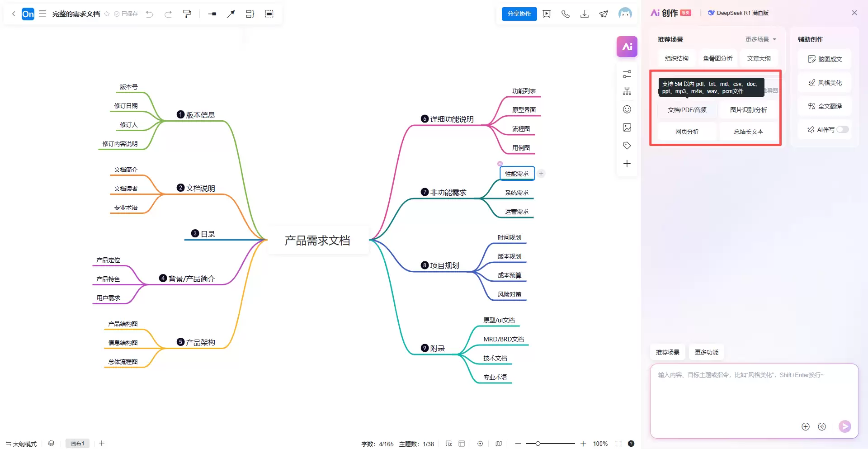The image size is (868, 449).
Task: Click the 分享协作 button
Action: (x=519, y=14)
